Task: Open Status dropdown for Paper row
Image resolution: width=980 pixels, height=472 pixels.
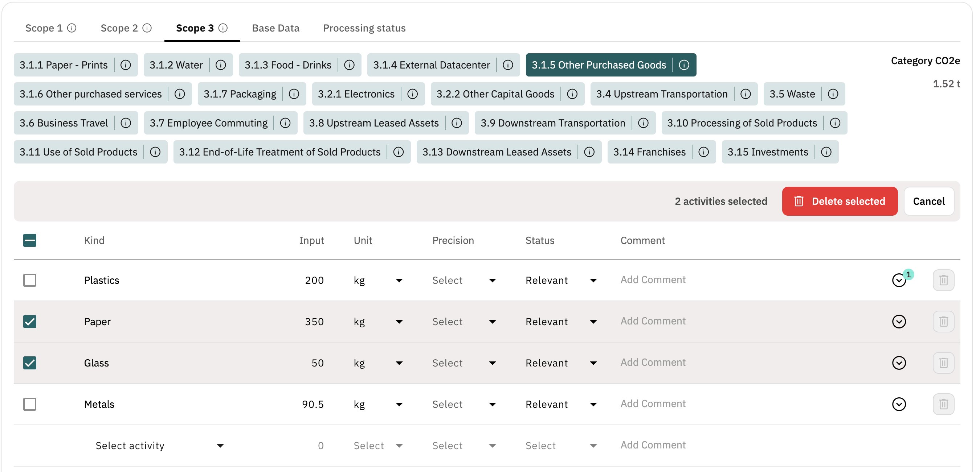Action: [x=560, y=322]
